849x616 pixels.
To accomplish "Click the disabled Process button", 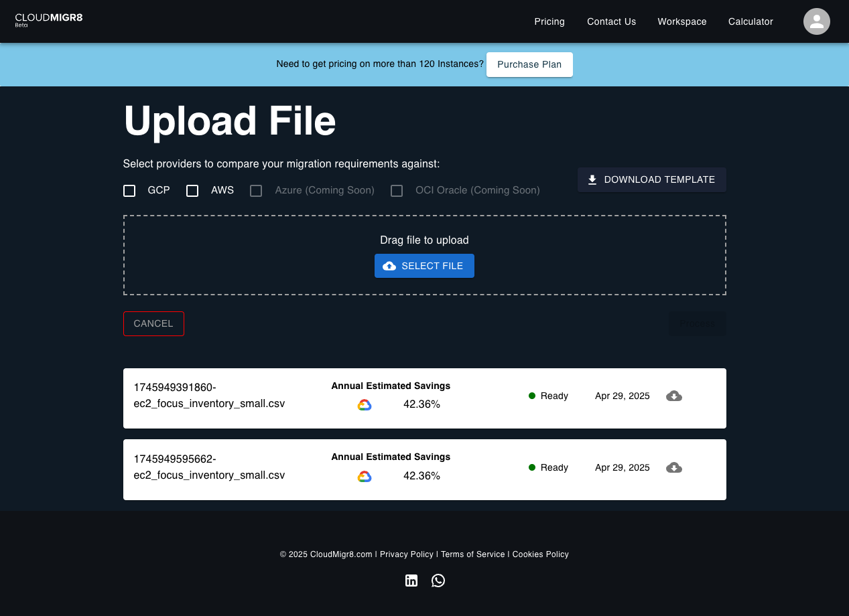I will (x=697, y=323).
